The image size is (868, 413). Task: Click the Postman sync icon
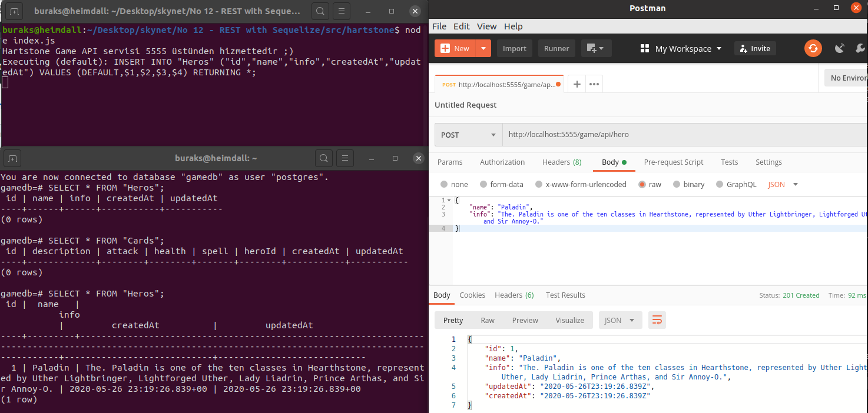click(813, 48)
